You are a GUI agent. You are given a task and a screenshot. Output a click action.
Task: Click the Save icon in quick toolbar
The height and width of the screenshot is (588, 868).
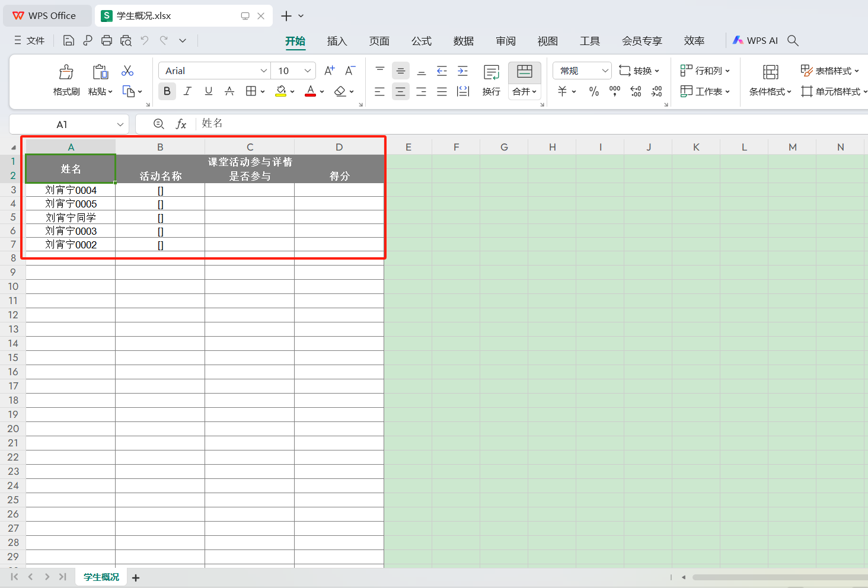69,40
